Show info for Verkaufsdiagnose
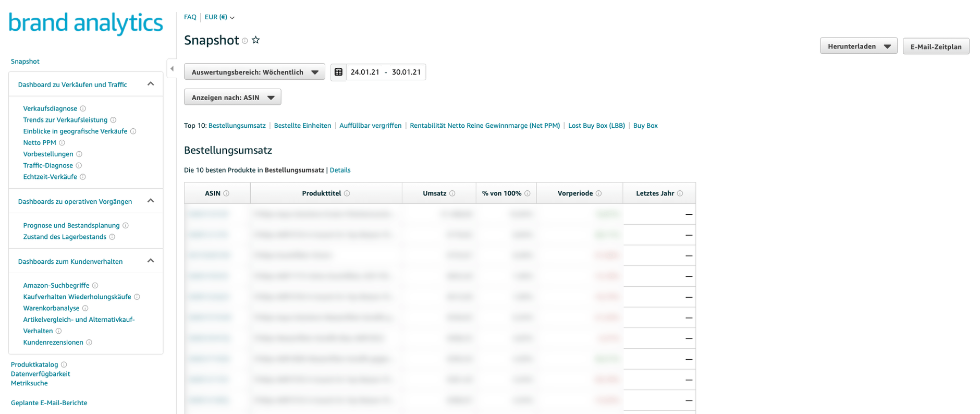The image size is (980, 414). point(83,108)
